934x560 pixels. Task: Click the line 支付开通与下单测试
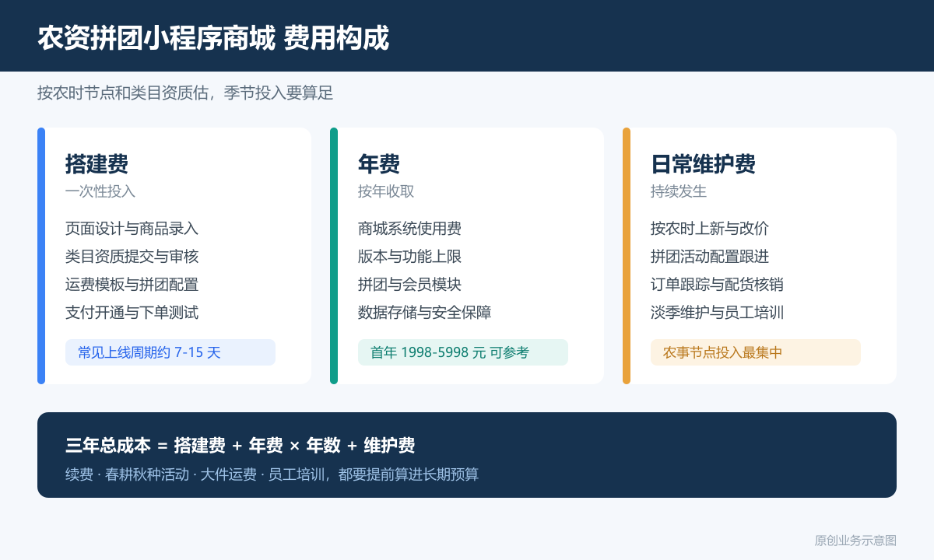[x=132, y=313]
